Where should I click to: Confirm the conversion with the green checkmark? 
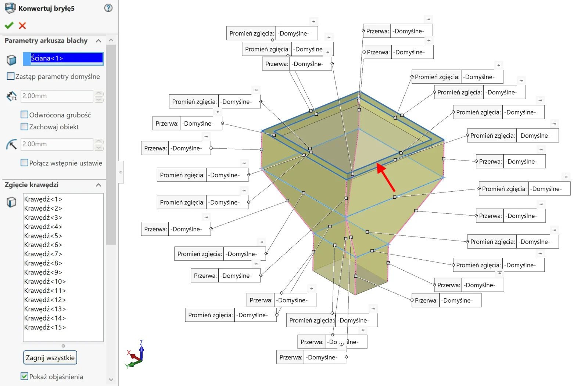pos(9,25)
